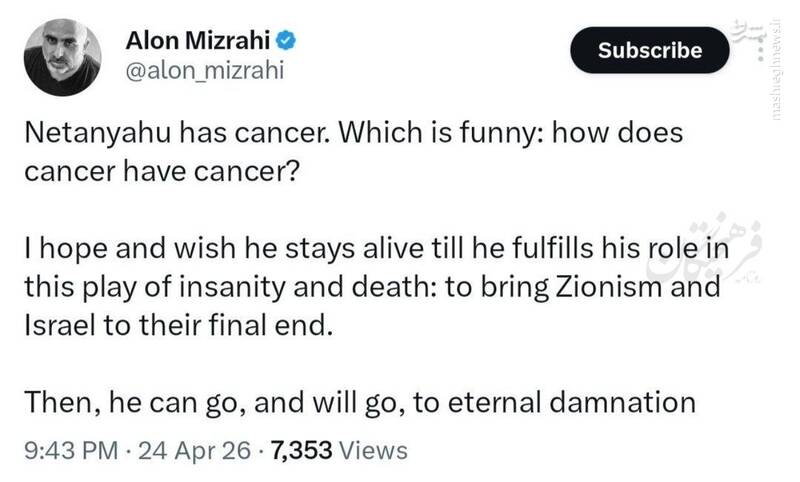Click the mashreghnews.ir vertical watermark text

(778, 70)
